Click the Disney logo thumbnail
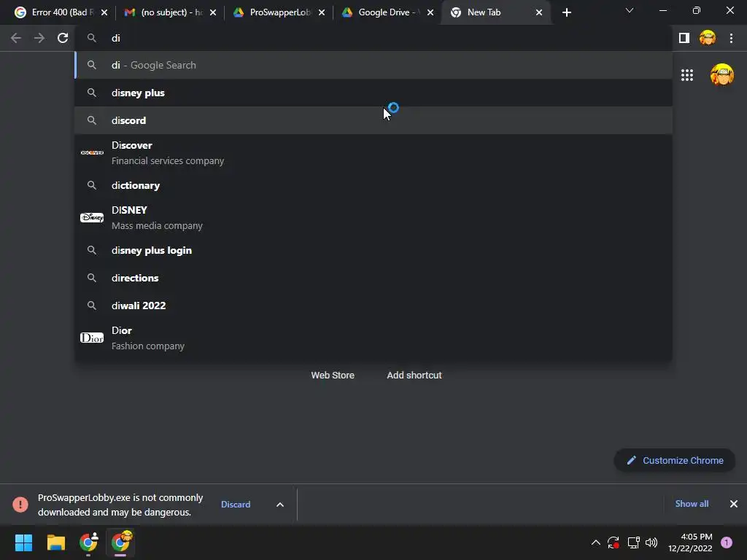This screenshot has height=560, width=747. tap(92, 217)
